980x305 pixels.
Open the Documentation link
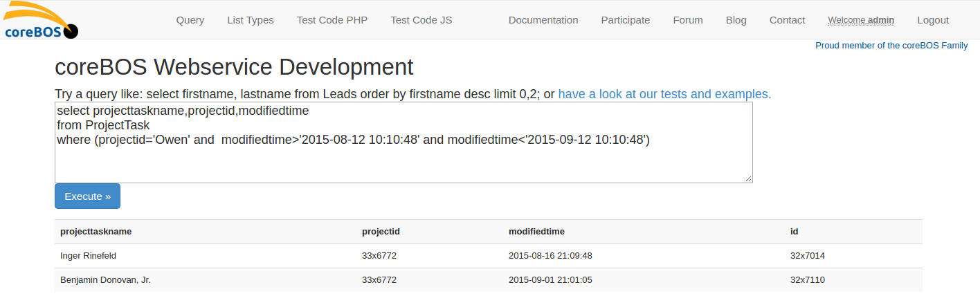(x=543, y=20)
